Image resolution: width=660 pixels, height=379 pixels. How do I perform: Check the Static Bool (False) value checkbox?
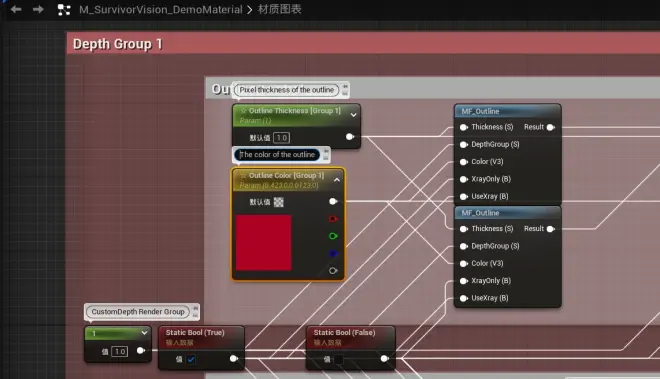point(339,359)
